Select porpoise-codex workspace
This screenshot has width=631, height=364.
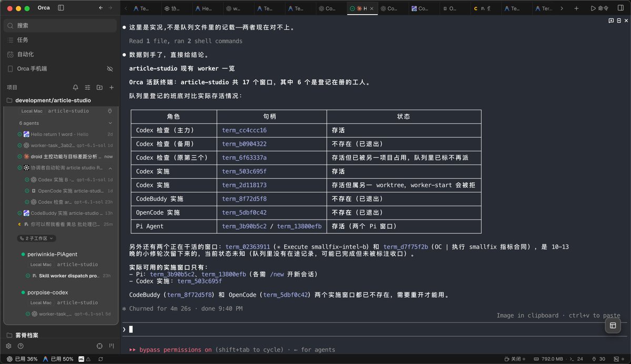tap(47, 293)
